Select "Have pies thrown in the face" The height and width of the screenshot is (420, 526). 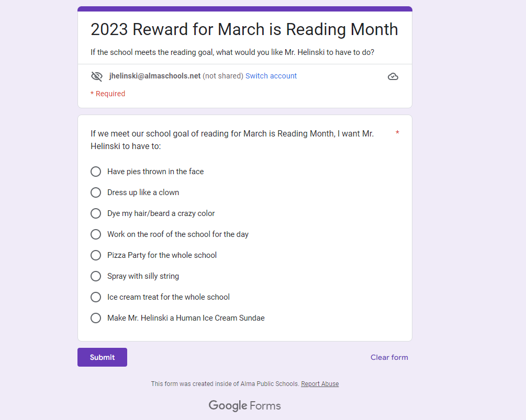tap(96, 172)
